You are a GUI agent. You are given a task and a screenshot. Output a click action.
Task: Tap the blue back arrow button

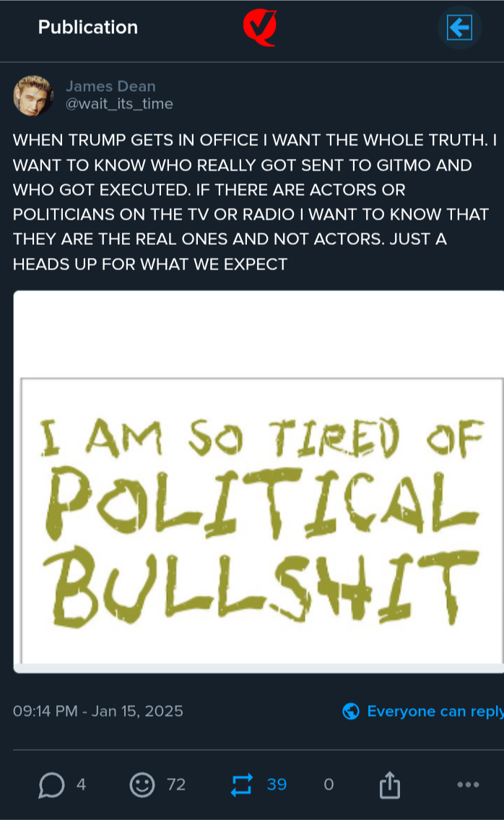(x=459, y=27)
